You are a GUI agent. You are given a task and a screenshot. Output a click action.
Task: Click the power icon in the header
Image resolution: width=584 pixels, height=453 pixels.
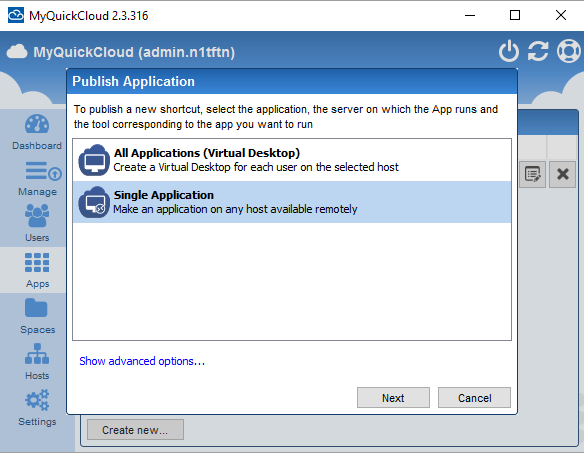pyautogui.click(x=508, y=51)
